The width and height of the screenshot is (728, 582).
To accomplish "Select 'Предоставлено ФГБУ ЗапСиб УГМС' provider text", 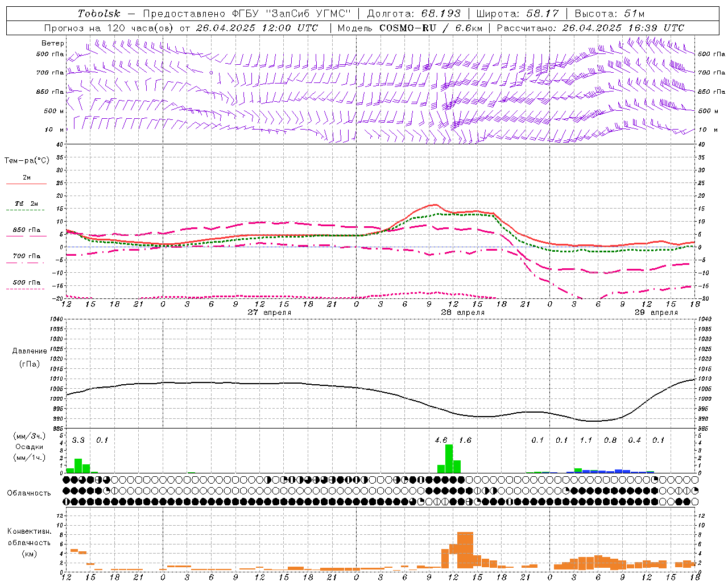I will click(x=247, y=14).
